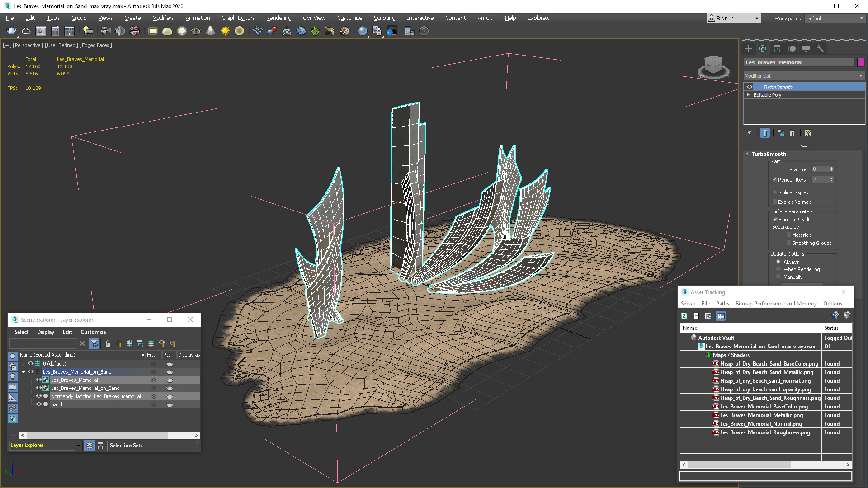The image size is (868, 488).
Task: Open the Layer Explorer dropdown arrow
Action: [x=78, y=446]
